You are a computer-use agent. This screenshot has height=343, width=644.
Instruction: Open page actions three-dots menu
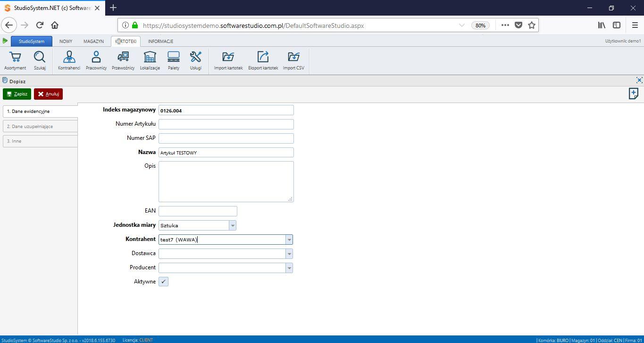click(x=505, y=25)
